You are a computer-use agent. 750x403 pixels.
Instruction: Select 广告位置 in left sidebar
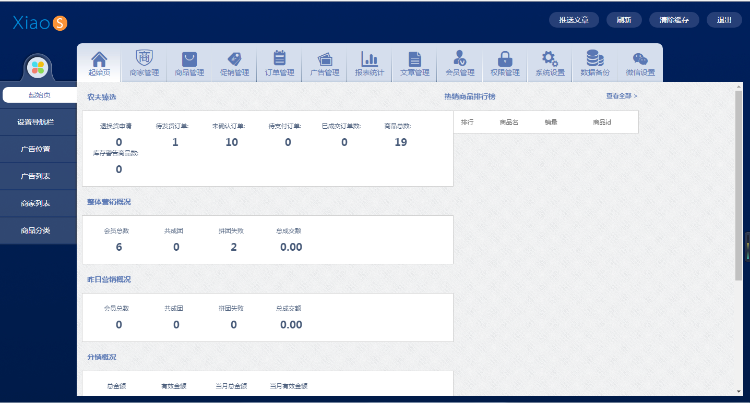36,149
